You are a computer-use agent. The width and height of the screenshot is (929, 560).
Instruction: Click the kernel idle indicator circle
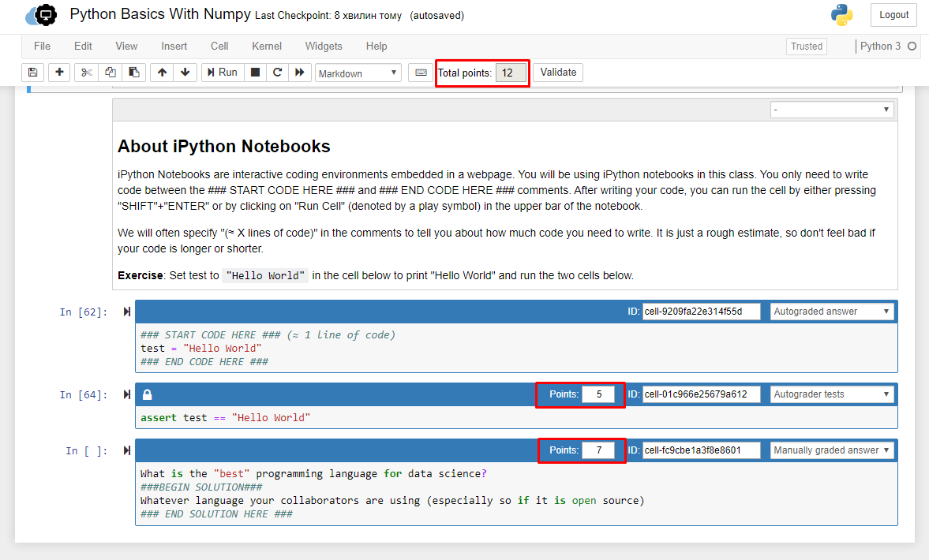(912, 47)
